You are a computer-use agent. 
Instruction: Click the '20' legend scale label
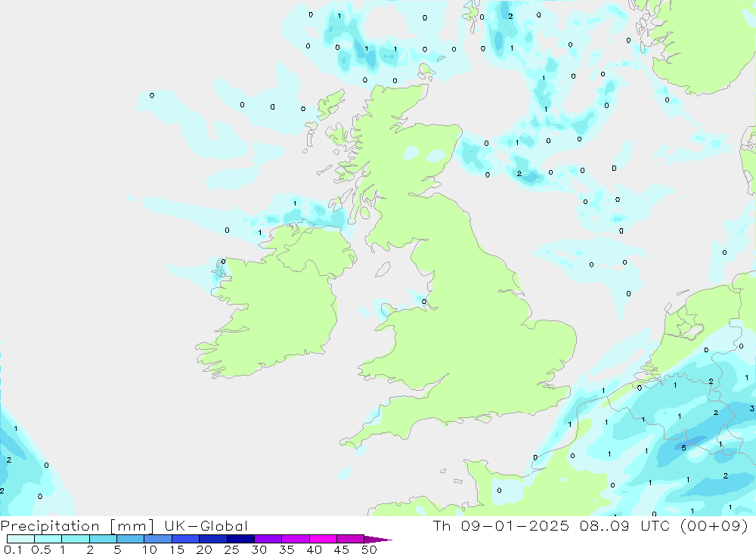coord(204,549)
